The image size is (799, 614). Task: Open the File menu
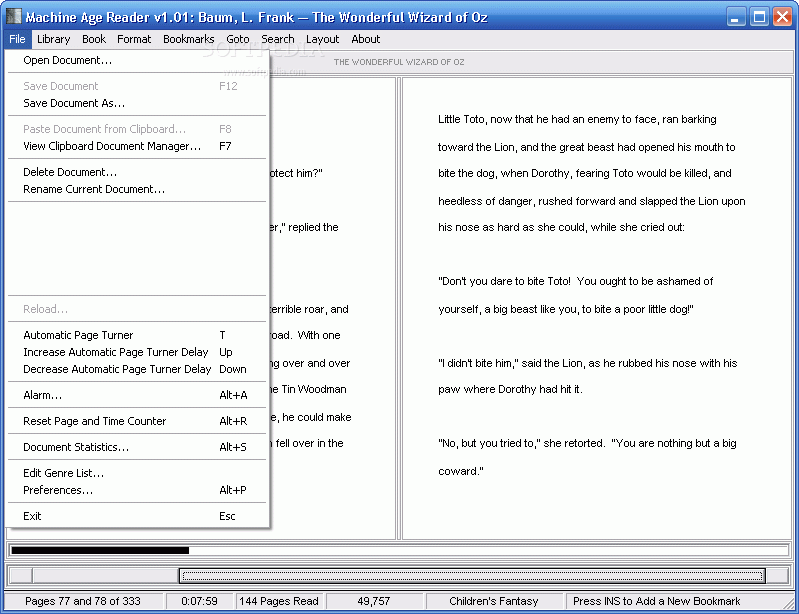[17, 39]
